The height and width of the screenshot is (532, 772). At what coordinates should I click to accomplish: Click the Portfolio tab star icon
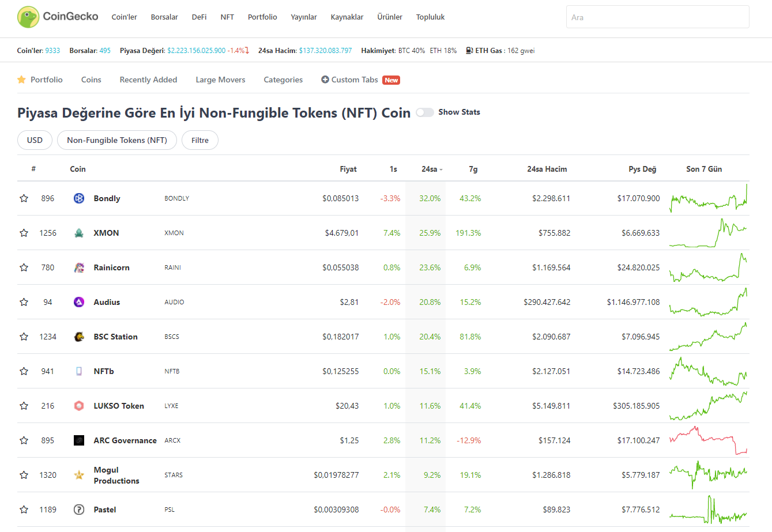coord(21,80)
